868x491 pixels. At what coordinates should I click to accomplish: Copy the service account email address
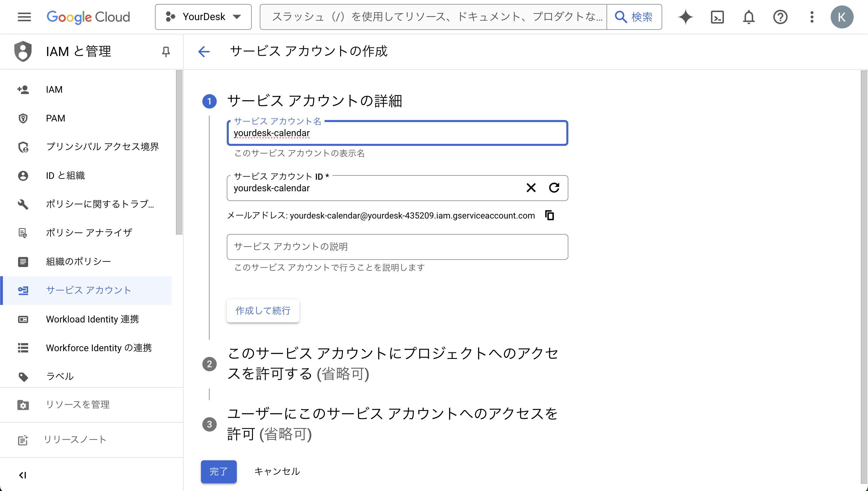coord(549,215)
